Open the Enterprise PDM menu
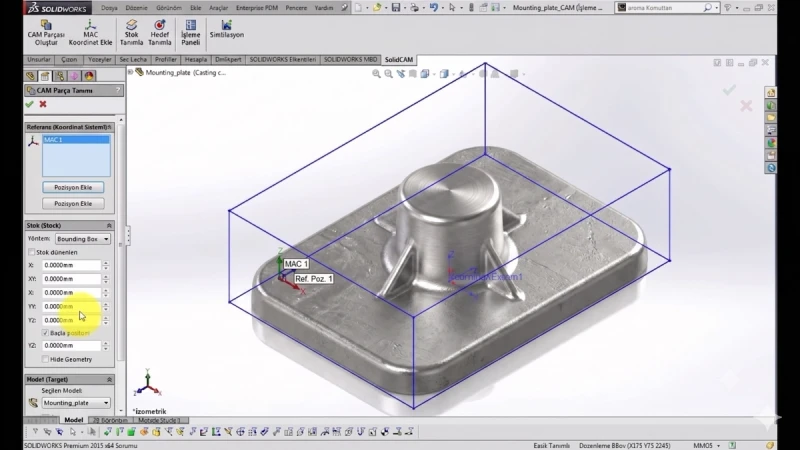The width and height of the screenshot is (800, 450). (257, 8)
